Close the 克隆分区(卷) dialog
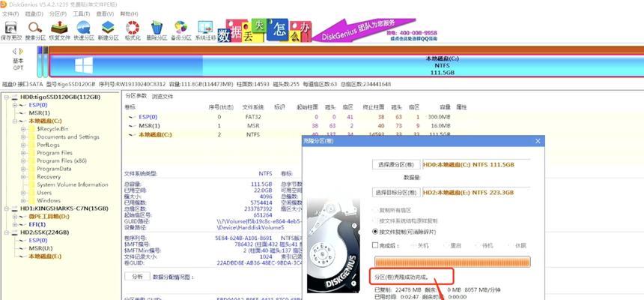Viewport: 644px width, 300px height. tap(538, 141)
